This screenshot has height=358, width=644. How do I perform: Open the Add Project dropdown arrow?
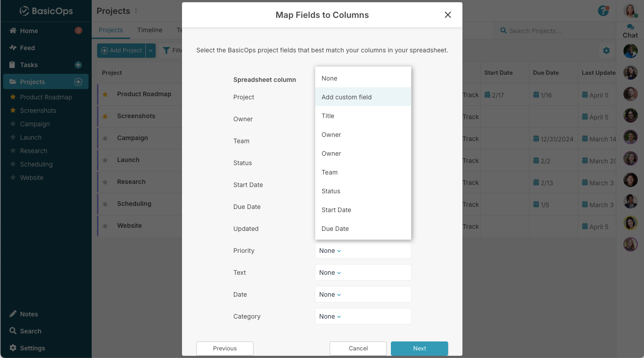[151, 51]
